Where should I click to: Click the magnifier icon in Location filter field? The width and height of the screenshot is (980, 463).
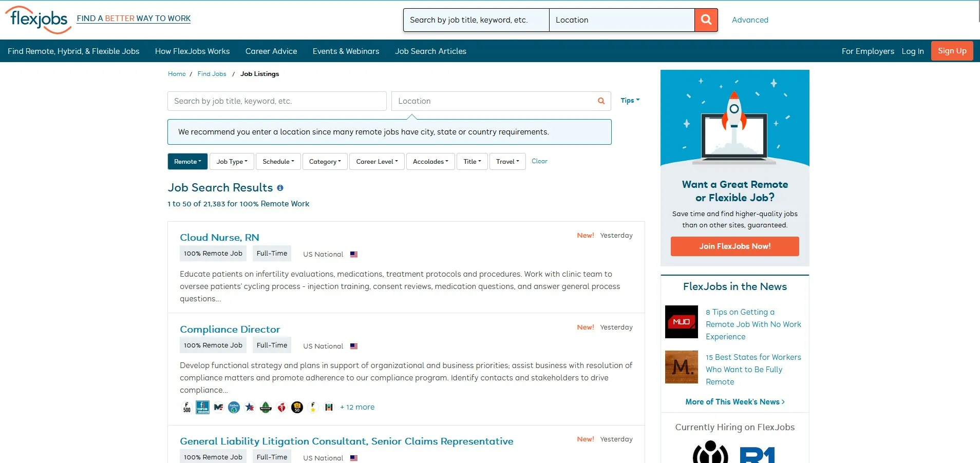[601, 101]
